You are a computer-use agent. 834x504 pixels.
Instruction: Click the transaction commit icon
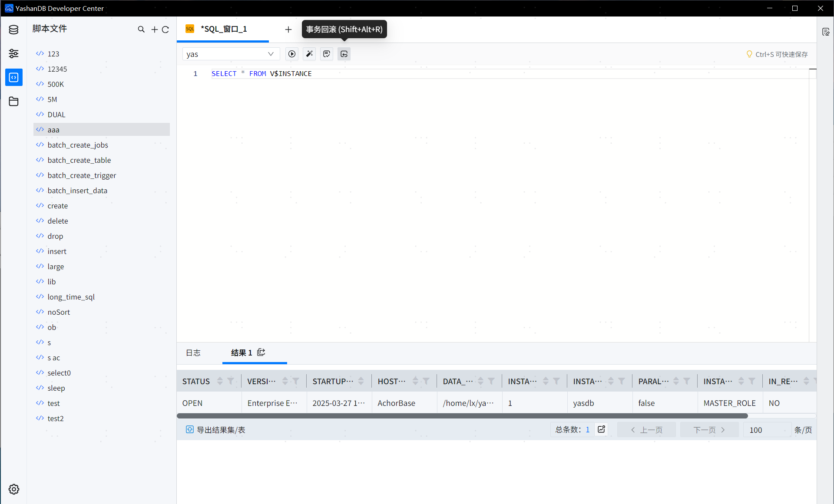327,54
